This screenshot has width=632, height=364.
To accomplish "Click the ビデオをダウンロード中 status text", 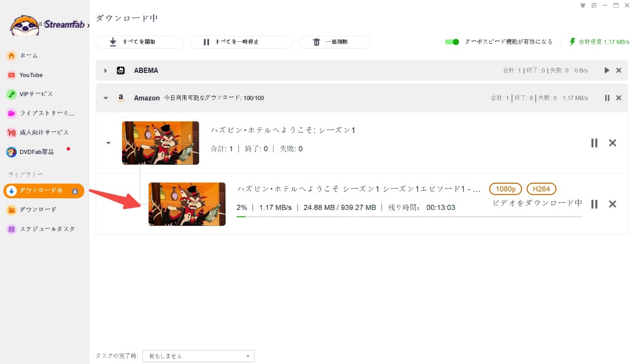I will (537, 203).
